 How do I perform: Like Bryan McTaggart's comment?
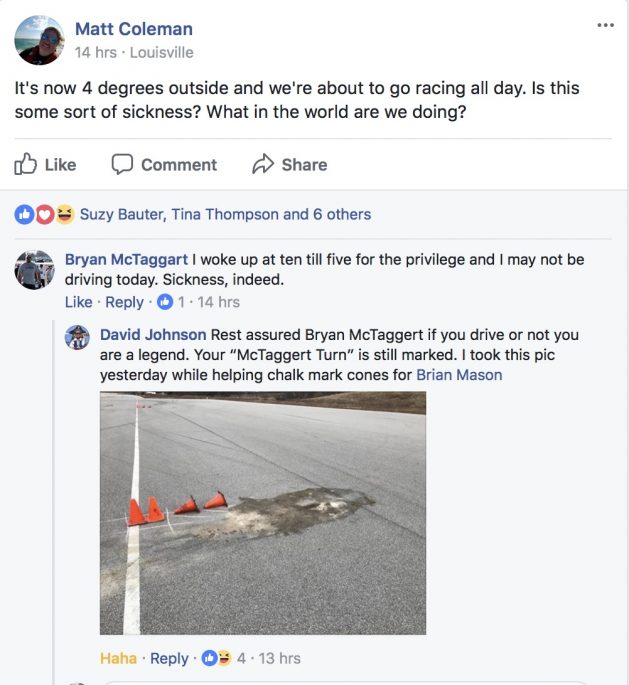tap(78, 302)
